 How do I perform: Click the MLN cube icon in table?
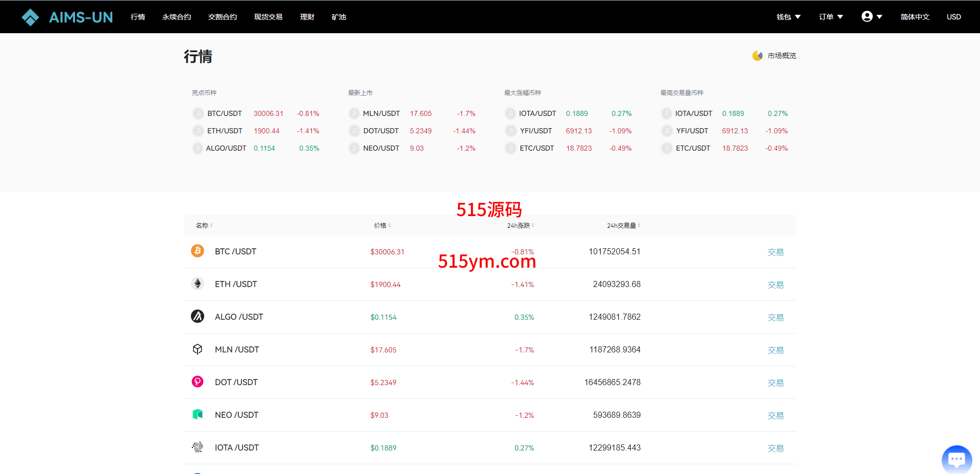click(x=198, y=349)
